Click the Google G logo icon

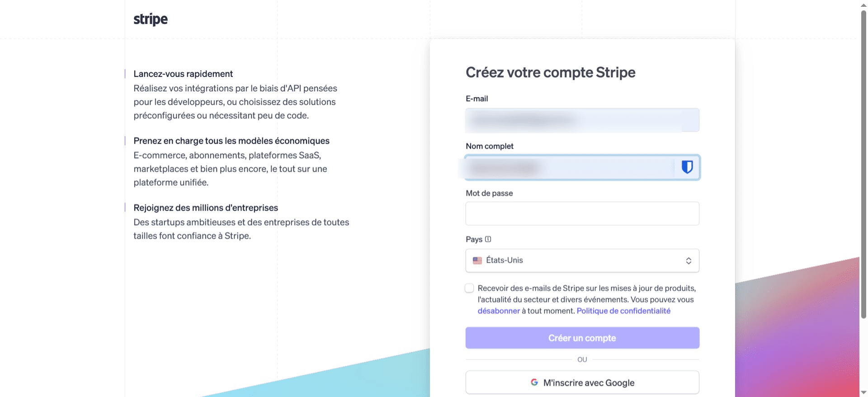pos(534,383)
